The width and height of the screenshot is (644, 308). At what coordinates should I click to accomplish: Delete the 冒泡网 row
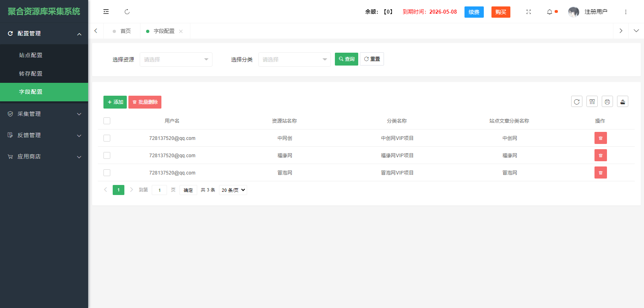(x=601, y=172)
